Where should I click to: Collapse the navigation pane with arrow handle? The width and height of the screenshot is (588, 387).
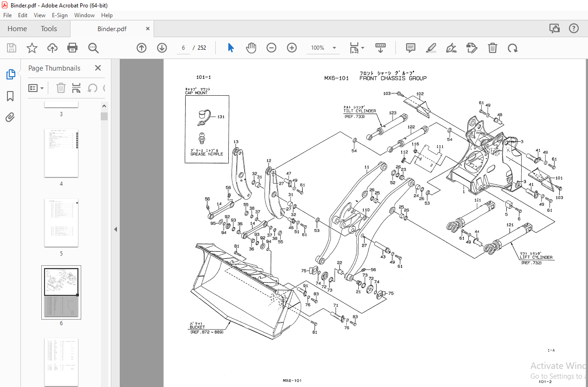tap(116, 229)
